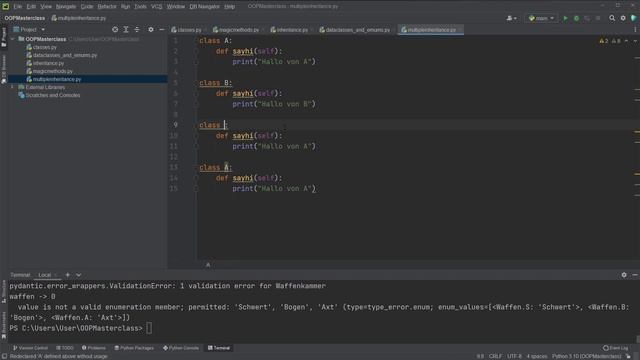640x360 pixels.
Task: Open the Navigate menu
Action: point(66,7)
